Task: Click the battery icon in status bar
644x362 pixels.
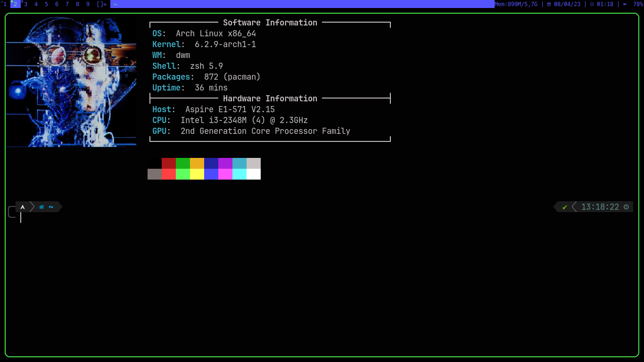Action: pos(625,4)
